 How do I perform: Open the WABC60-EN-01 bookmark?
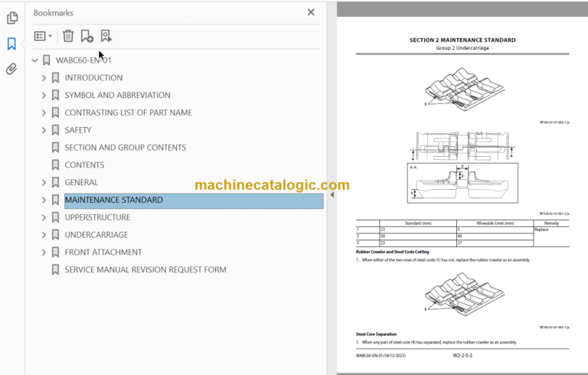pyautogui.click(x=83, y=60)
